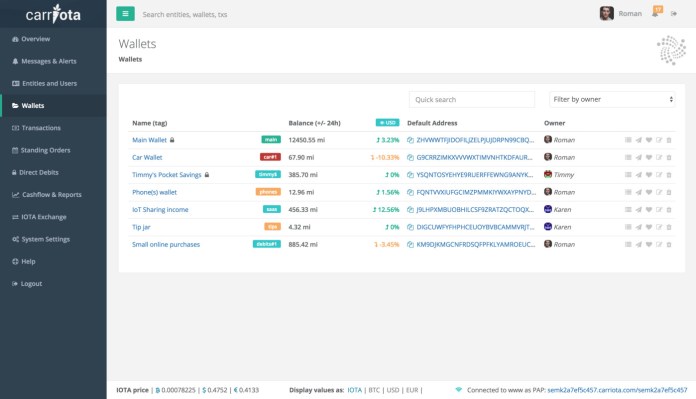The width and height of the screenshot is (696, 399).
Task: Display values as EUR in footer
Action: point(412,390)
